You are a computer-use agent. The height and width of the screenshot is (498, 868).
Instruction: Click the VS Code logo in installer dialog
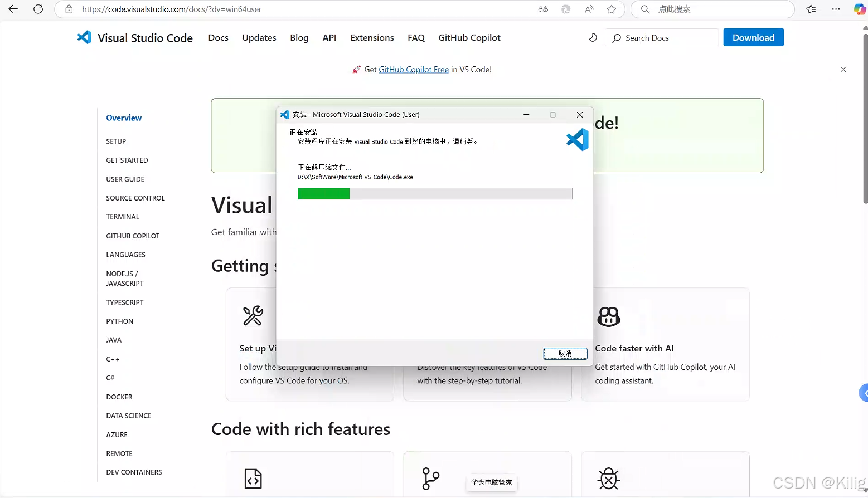pyautogui.click(x=578, y=139)
